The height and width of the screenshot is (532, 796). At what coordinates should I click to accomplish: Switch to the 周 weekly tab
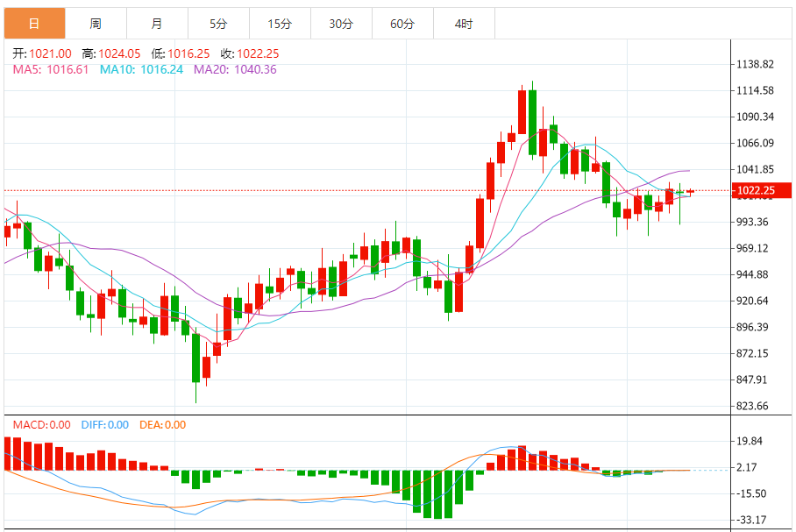[x=96, y=24]
